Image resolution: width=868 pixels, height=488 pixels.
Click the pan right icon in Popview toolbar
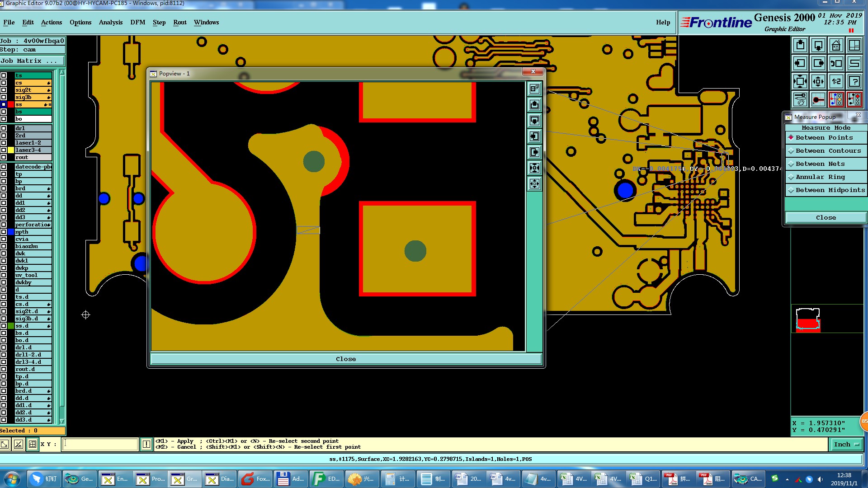pos(535,152)
